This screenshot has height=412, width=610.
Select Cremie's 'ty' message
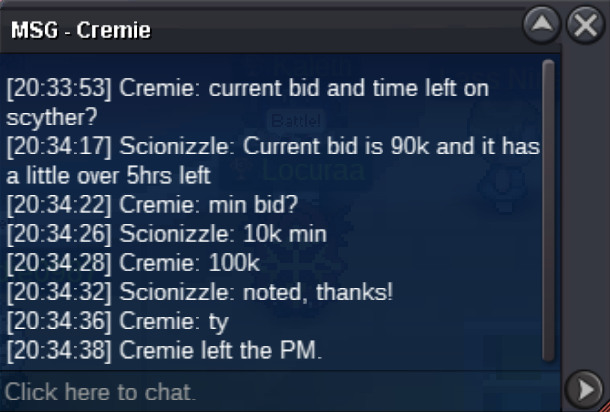[x=117, y=322]
